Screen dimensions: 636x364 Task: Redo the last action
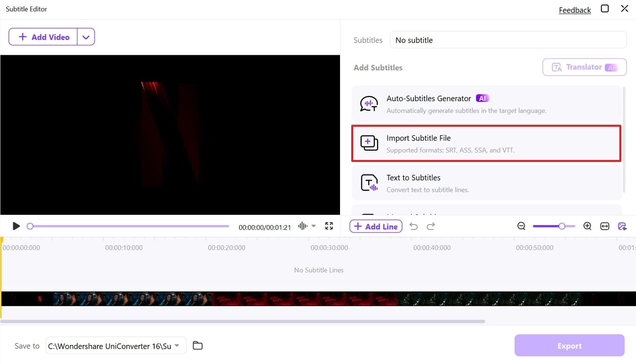click(x=431, y=226)
